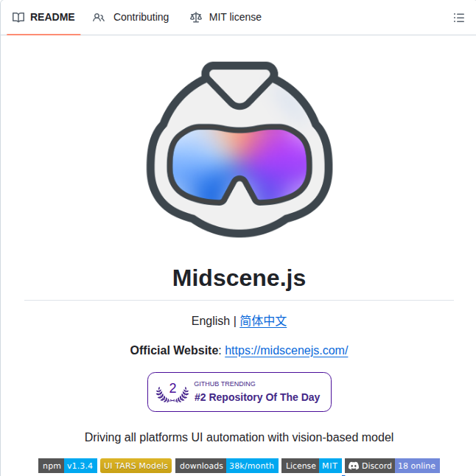Click the UI TARS Models badge
476x476 pixels.
point(136,466)
